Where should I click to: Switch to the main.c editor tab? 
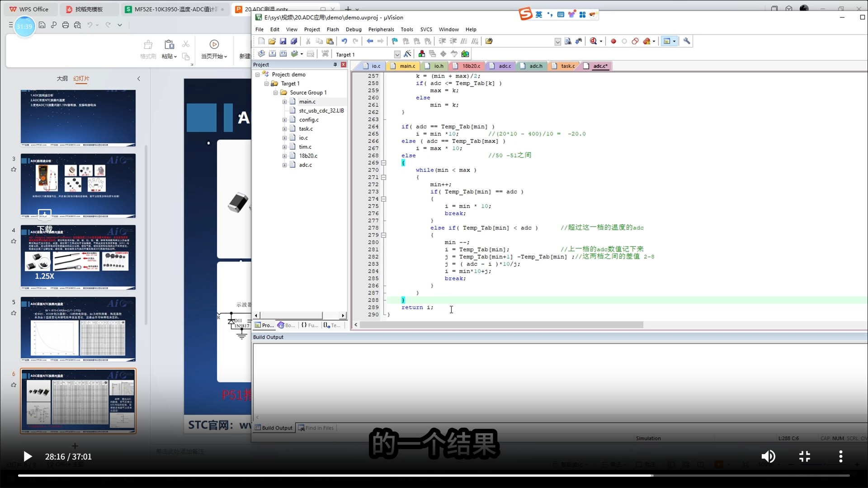pyautogui.click(x=403, y=66)
